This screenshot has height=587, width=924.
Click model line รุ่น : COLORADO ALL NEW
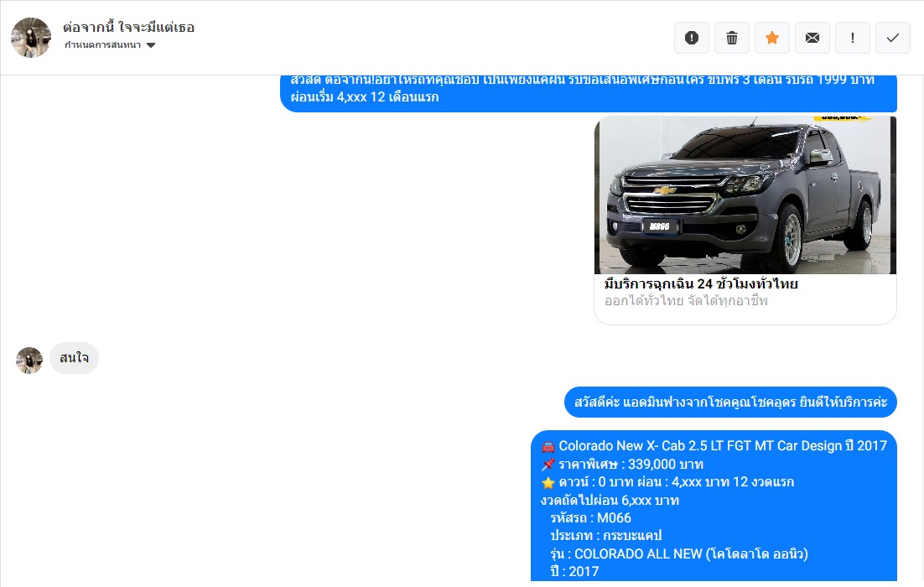pyautogui.click(x=679, y=554)
